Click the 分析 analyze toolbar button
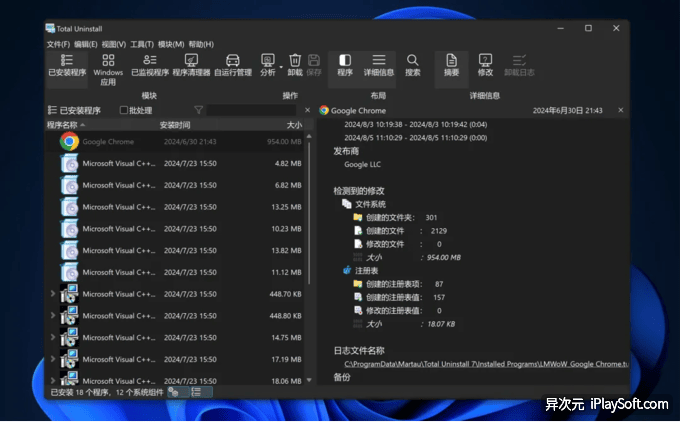 tap(268, 66)
